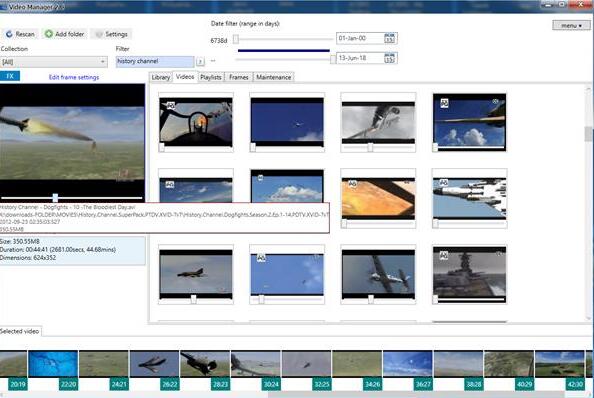Select the gray battleship thumbnail

[x=469, y=274]
